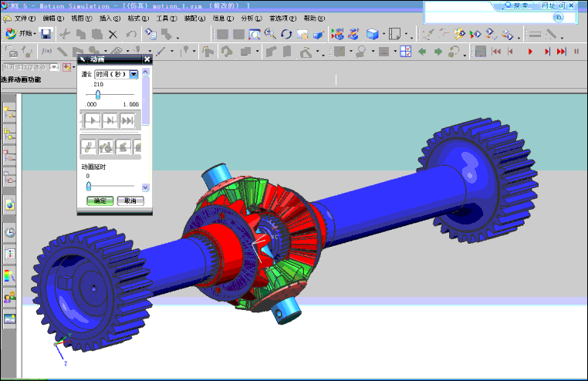The image size is (588, 381).
Task: Open the 工具 (Tools) menu
Action: (167, 19)
